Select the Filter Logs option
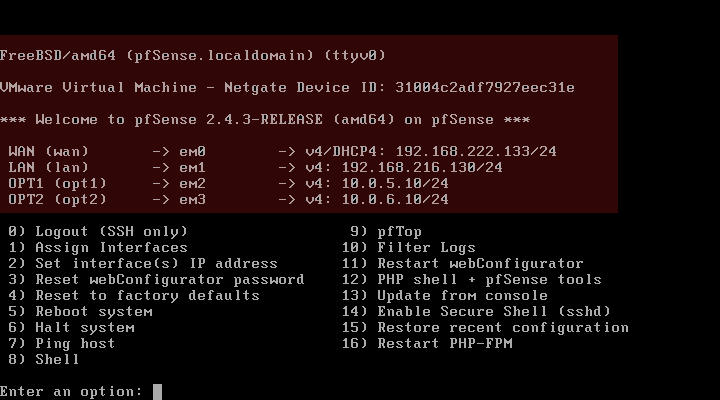The height and width of the screenshot is (400, 720). click(409, 248)
